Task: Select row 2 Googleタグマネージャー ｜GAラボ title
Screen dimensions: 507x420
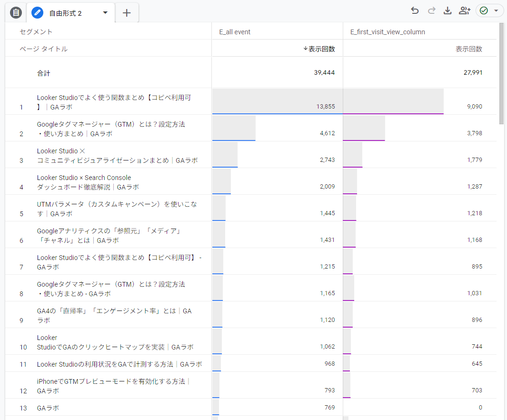Action: coord(111,129)
